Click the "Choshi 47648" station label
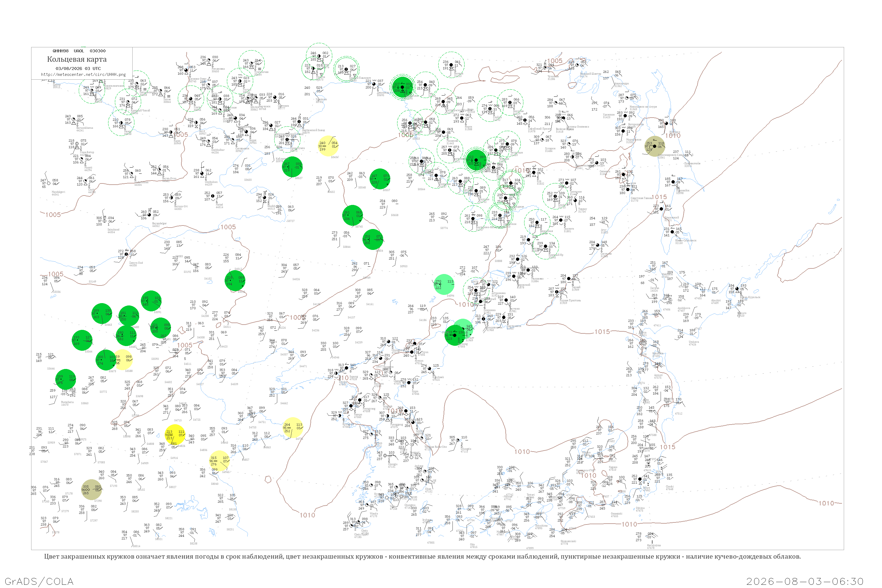The height and width of the screenshot is (588, 882). (x=669, y=488)
